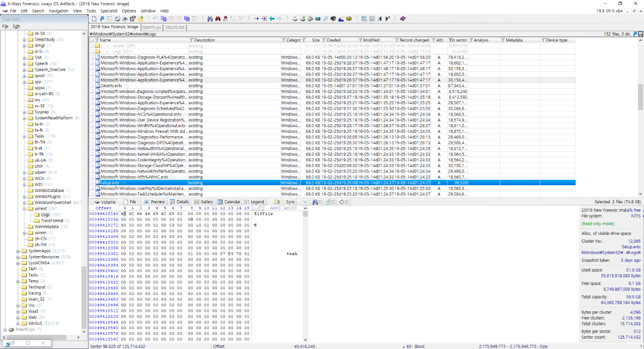Expand the SystemApps folder node

pos(18,251)
